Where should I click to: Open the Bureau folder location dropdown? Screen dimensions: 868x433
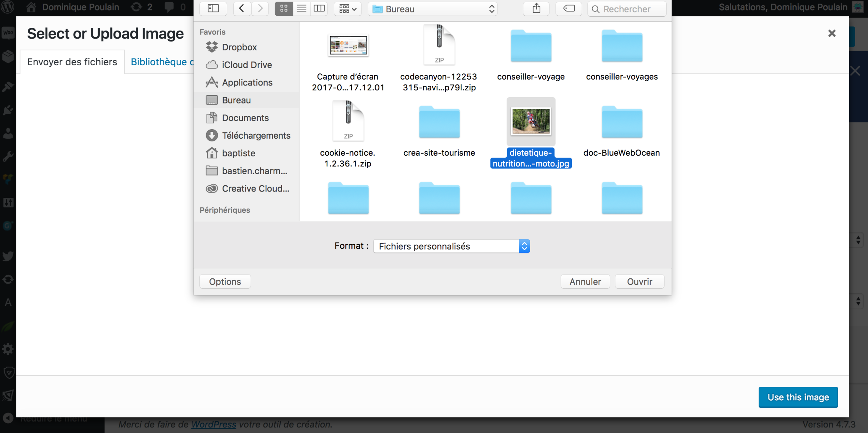pos(433,9)
